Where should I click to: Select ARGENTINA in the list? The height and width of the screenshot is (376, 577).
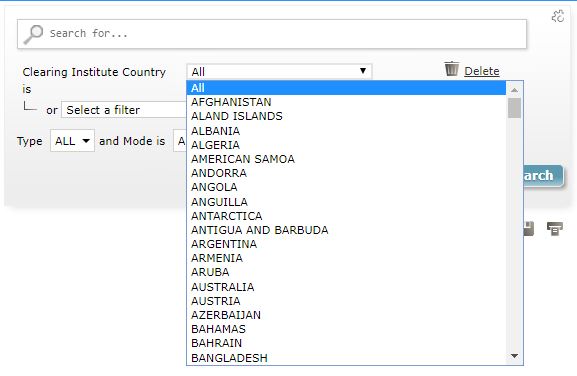[346, 244]
